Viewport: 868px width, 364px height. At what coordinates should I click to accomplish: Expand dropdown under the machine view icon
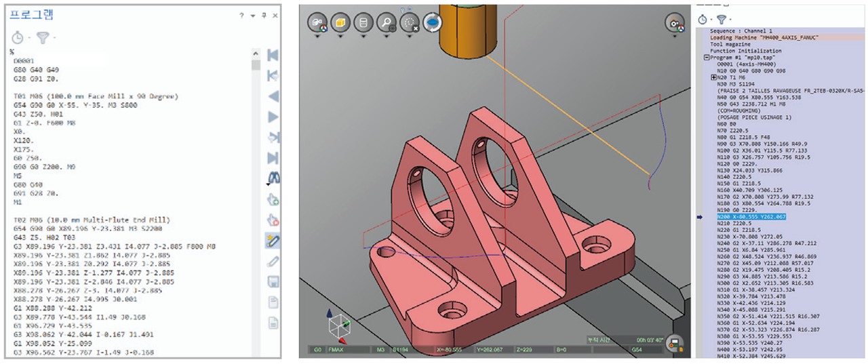point(318,37)
